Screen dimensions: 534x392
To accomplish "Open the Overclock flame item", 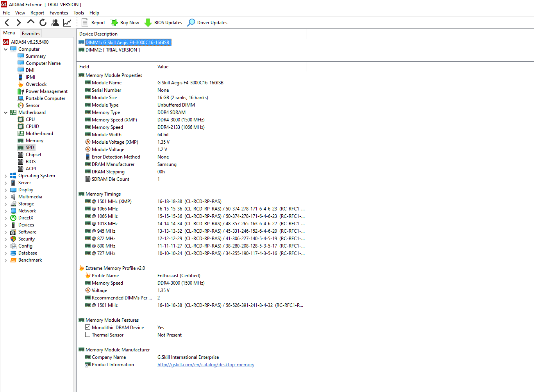I will [32, 84].
